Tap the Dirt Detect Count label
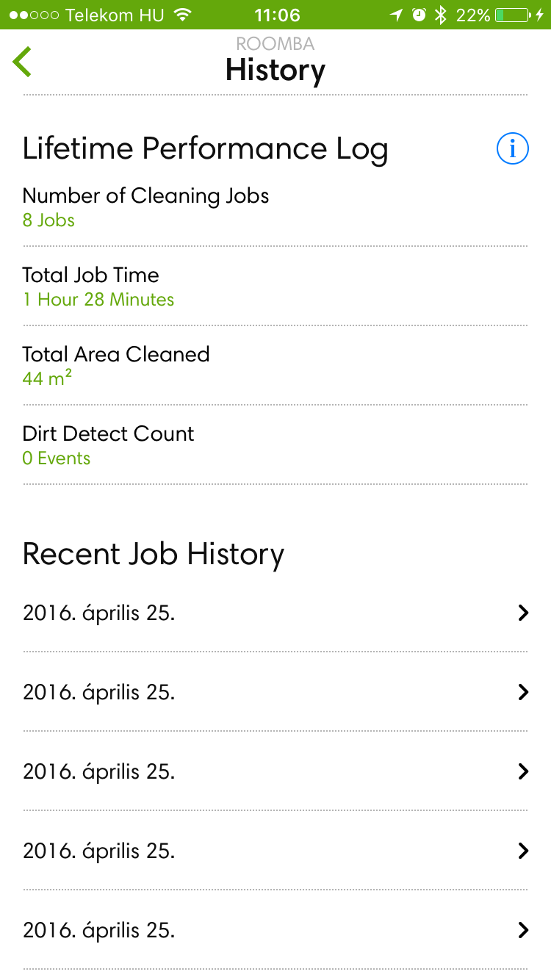 click(x=108, y=433)
